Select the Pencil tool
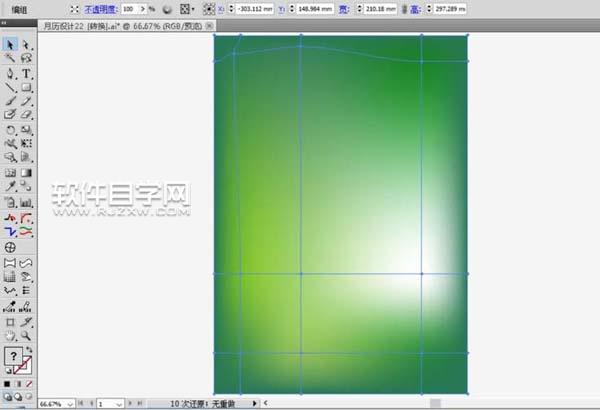Screen dimensions: 600x410 tap(26, 101)
